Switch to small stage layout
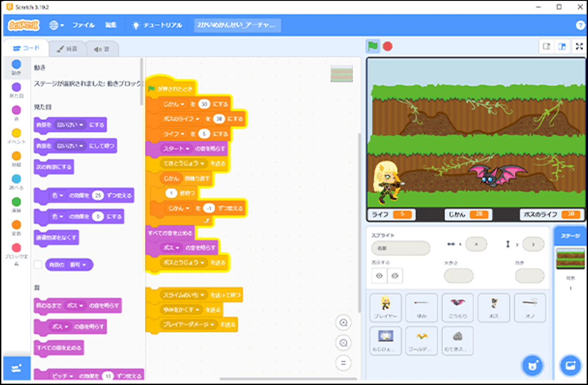Screen dimensions: 588x385 [547, 46]
